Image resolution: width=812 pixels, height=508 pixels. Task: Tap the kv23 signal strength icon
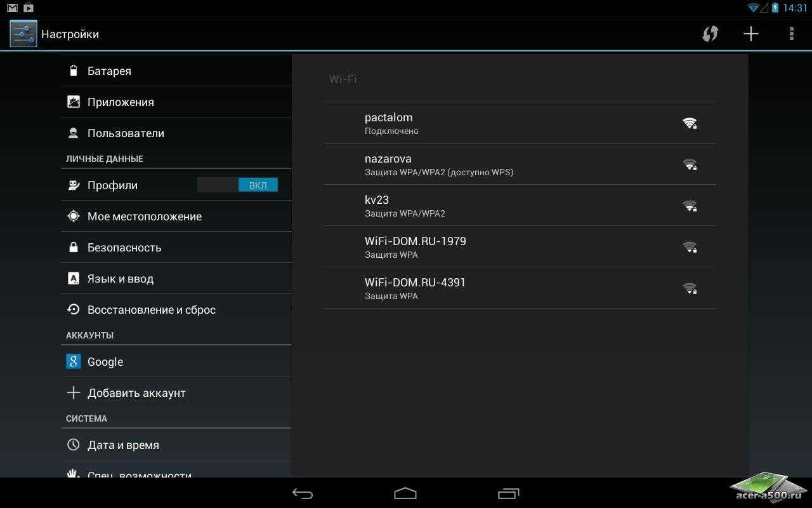coord(690,206)
